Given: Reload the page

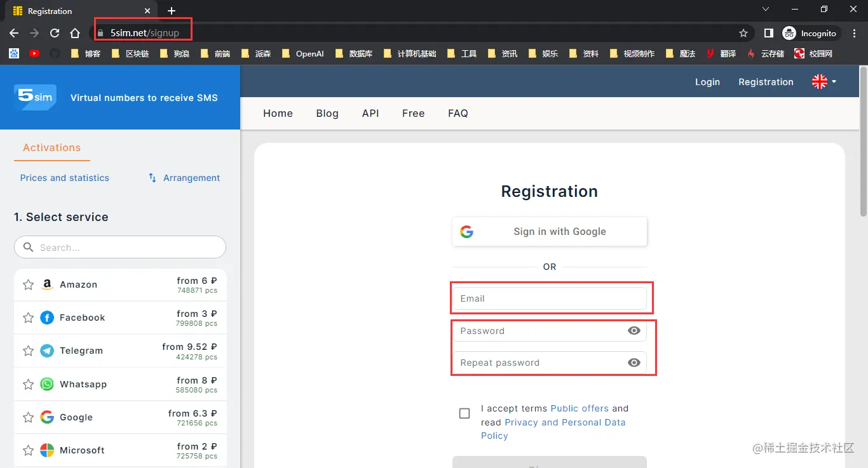Looking at the screenshot, I should tap(55, 33).
